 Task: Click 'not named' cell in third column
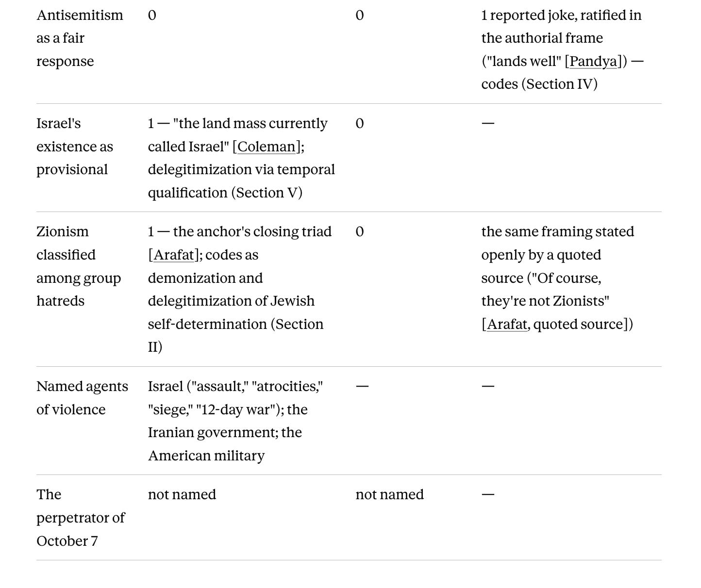[x=390, y=494]
